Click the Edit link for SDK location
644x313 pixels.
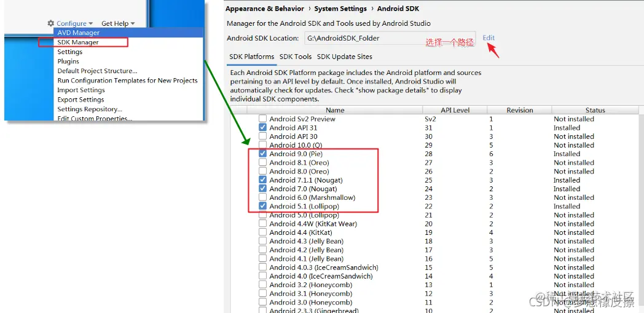point(489,38)
